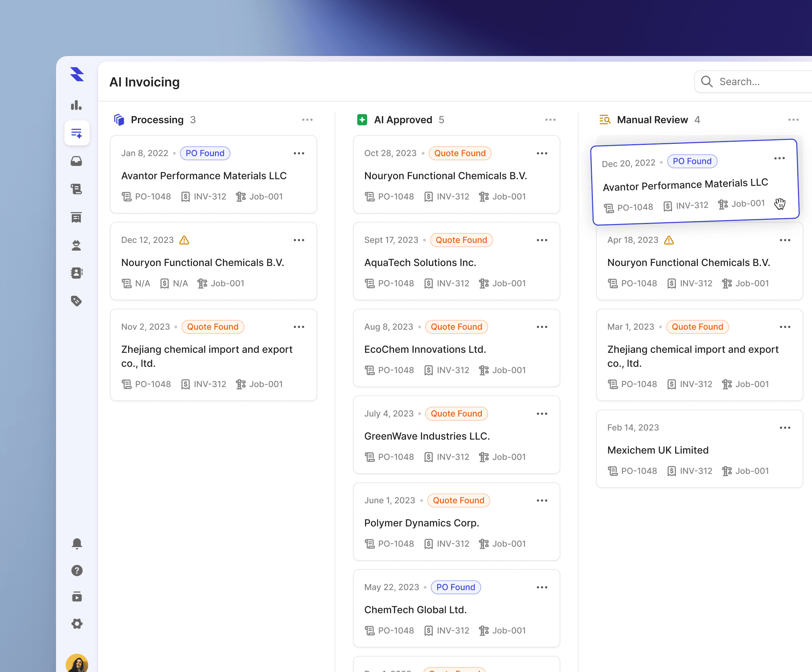Screen dimensions: 812x672
Task: Click the Processing column stack icon
Action: pyautogui.click(x=119, y=120)
